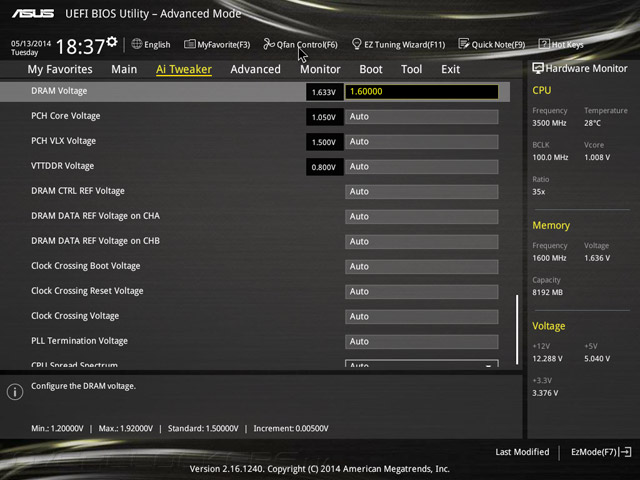Select Clock Crossing Boot Voltage label

click(x=86, y=266)
